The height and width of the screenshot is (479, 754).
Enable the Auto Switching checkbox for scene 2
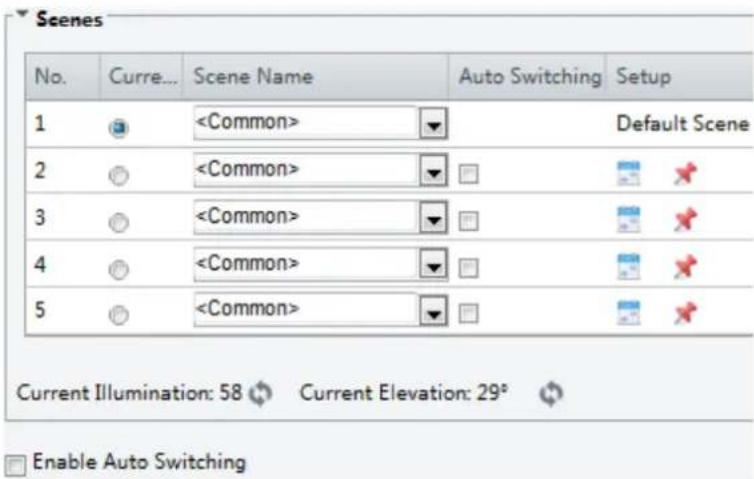click(468, 174)
